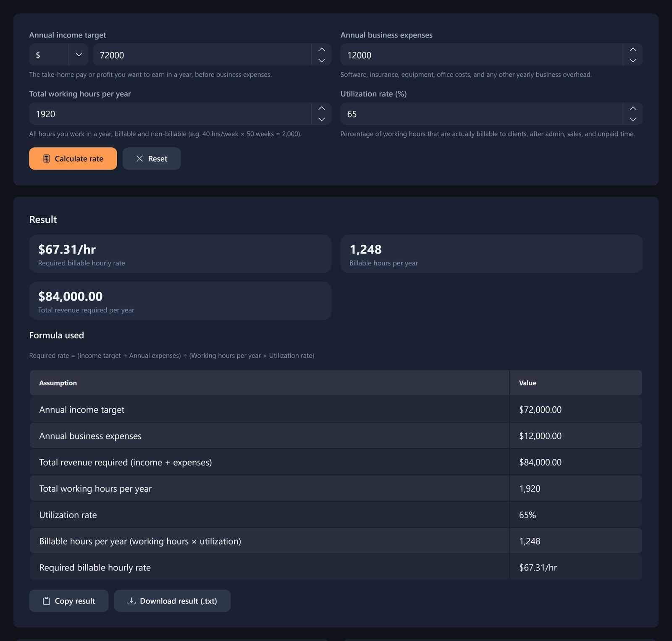672x641 pixels.
Task: Click the Reset button
Action: click(x=152, y=159)
